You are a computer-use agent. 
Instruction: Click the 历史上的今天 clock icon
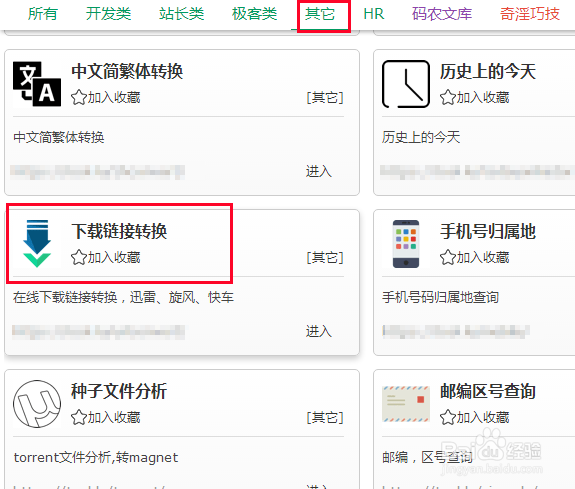coord(406,84)
